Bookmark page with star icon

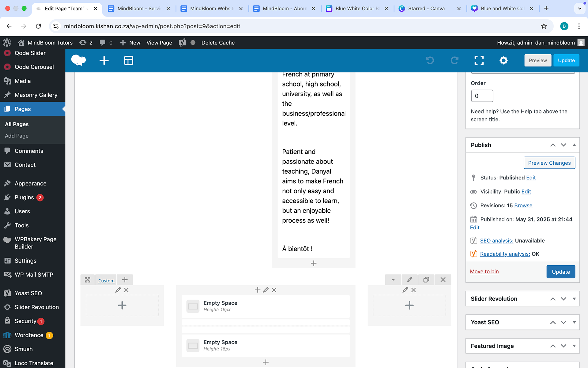[x=544, y=26]
